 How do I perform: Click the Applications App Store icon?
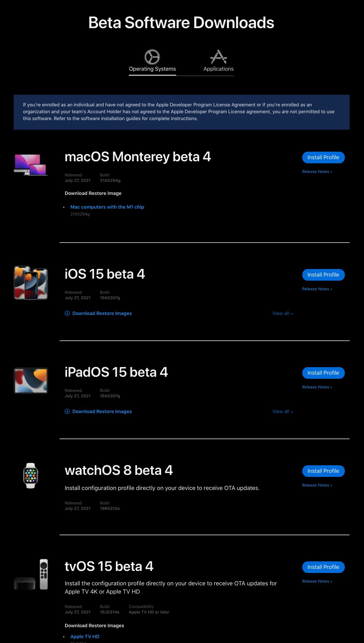tap(218, 57)
